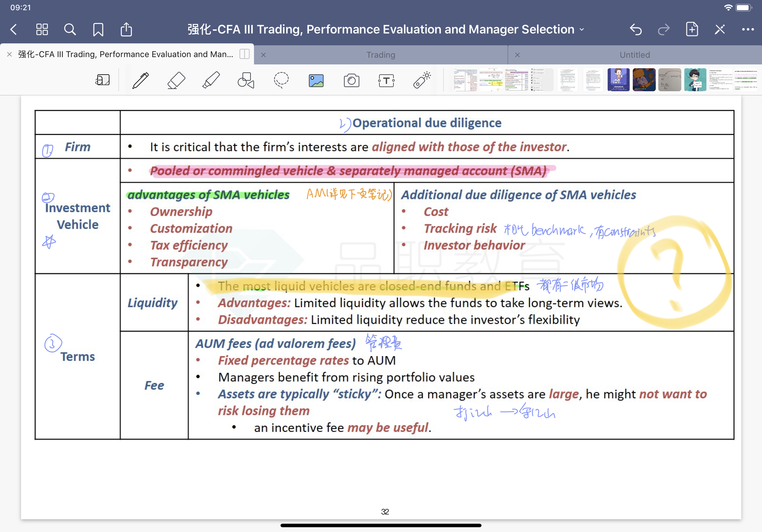Tap the pink-highlighted "Pooled or commingled vehicle" line

pos(348,171)
